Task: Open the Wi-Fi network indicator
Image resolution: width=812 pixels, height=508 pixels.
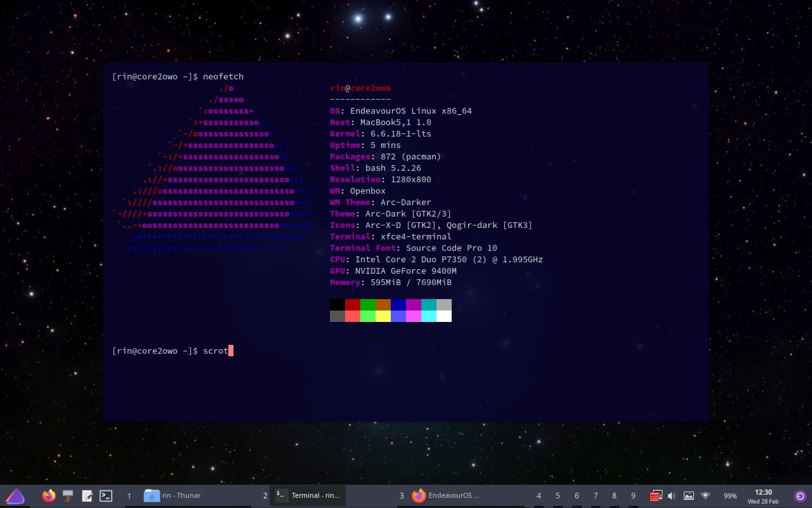Action: point(705,496)
